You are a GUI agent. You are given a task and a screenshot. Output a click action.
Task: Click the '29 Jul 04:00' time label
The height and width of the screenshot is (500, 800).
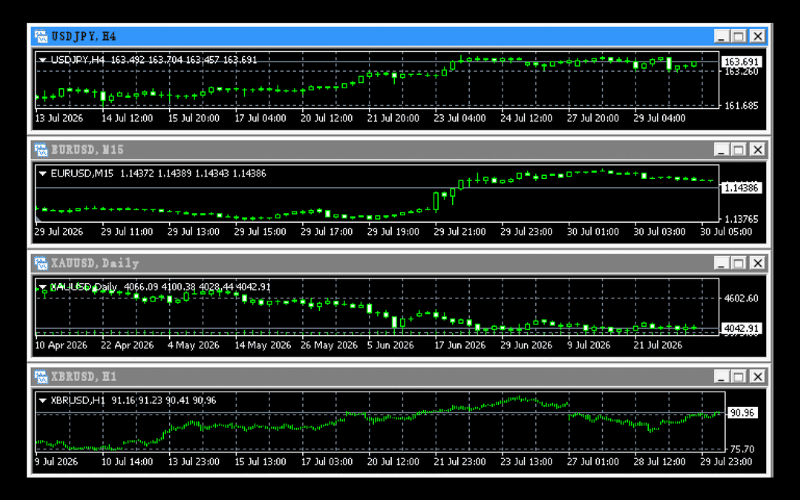pos(659,118)
